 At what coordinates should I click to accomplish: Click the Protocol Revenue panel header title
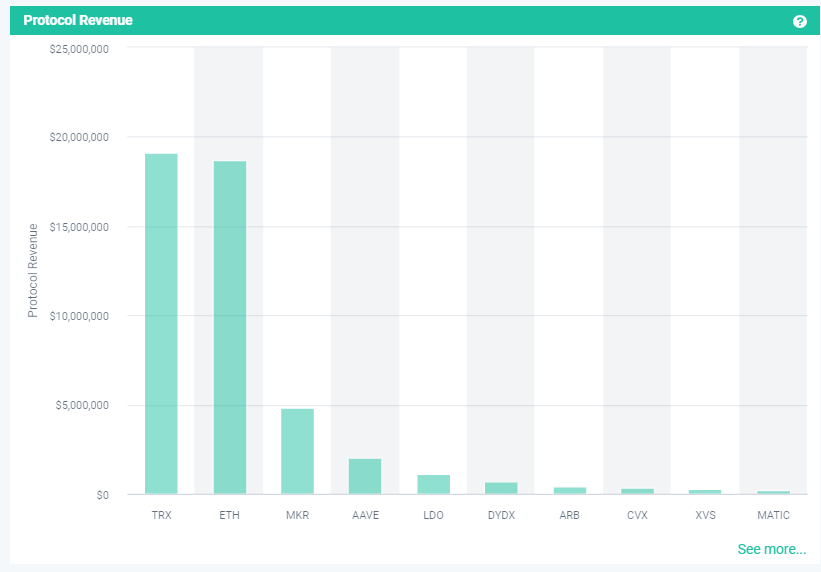point(78,20)
